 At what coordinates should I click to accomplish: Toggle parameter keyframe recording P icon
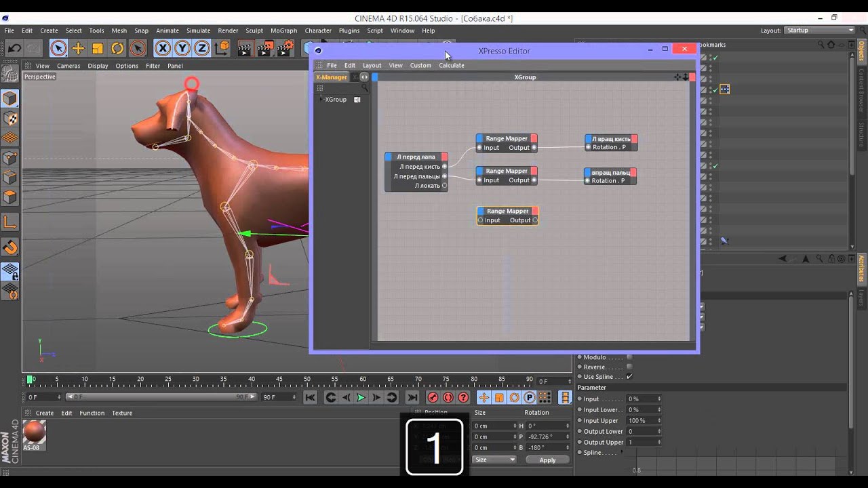pyautogui.click(x=529, y=398)
